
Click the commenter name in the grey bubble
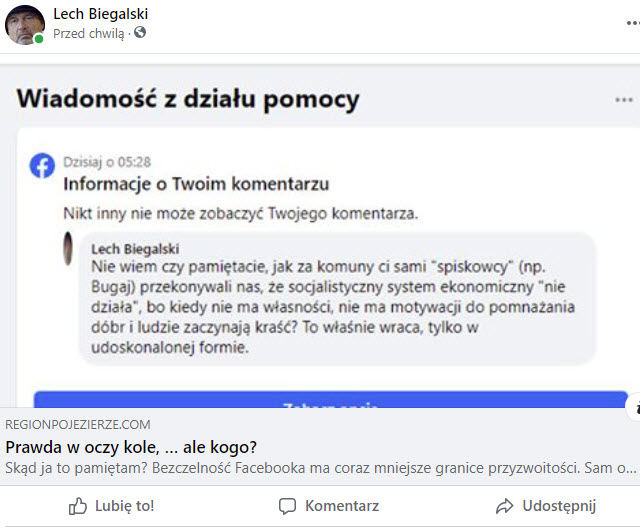(138, 247)
